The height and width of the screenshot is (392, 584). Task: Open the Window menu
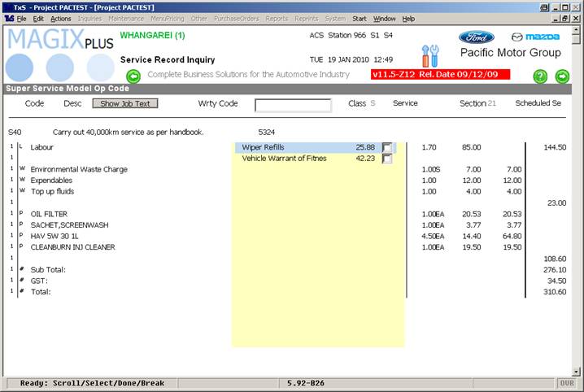(x=384, y=18)
